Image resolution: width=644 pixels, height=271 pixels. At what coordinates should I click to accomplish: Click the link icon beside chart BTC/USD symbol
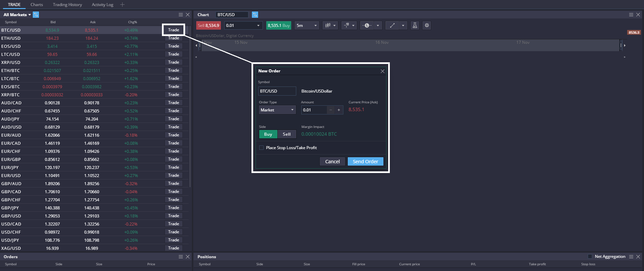(255, 14)
